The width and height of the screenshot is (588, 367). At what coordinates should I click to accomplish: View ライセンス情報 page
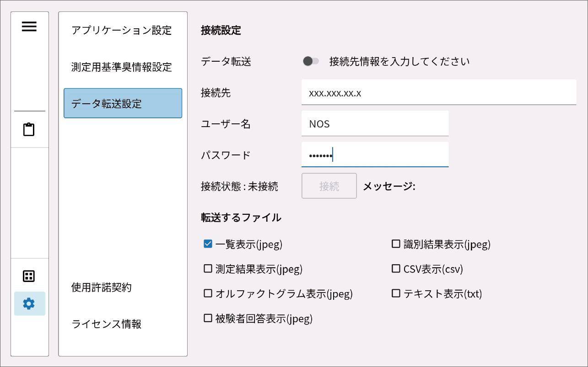click(x=107, y=324)
